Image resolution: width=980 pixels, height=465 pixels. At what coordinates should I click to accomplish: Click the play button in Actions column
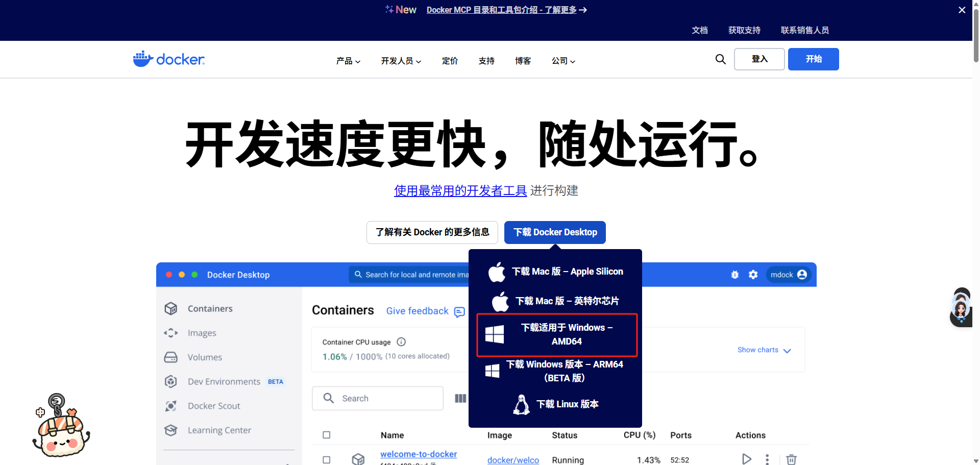[x=746, y=459]
